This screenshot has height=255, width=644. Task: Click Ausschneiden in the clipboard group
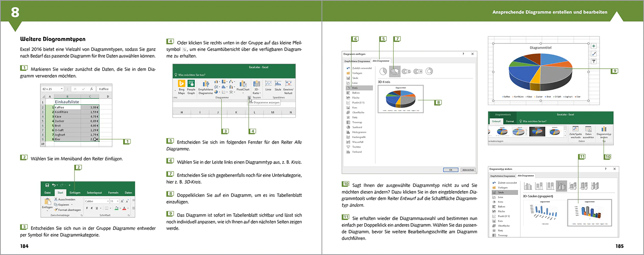[65, 199]
